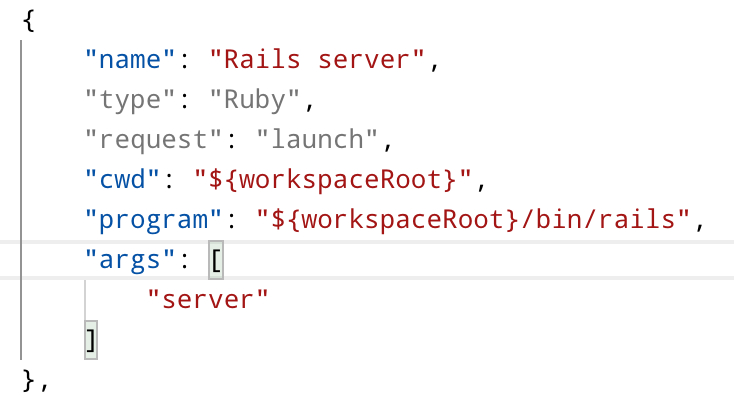Screen dimensions: 734x402
Task: Click the "${workspaceRoot}/bin/rails" path string
Action: [x=473, y=219]
